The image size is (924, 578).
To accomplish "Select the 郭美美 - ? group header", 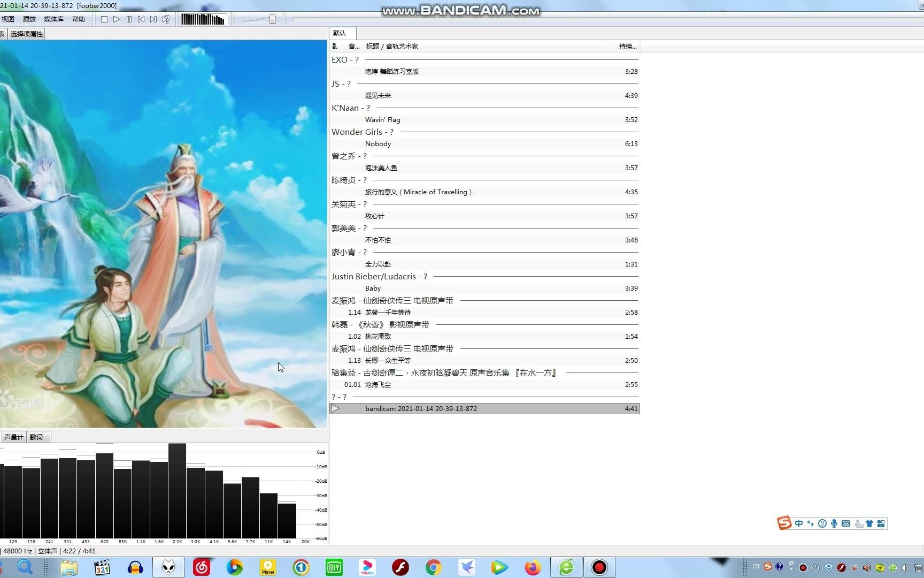I will (x=484, y=229).
